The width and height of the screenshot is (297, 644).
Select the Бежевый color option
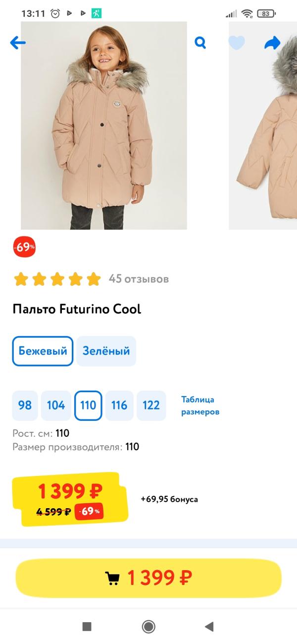point(43,351)
